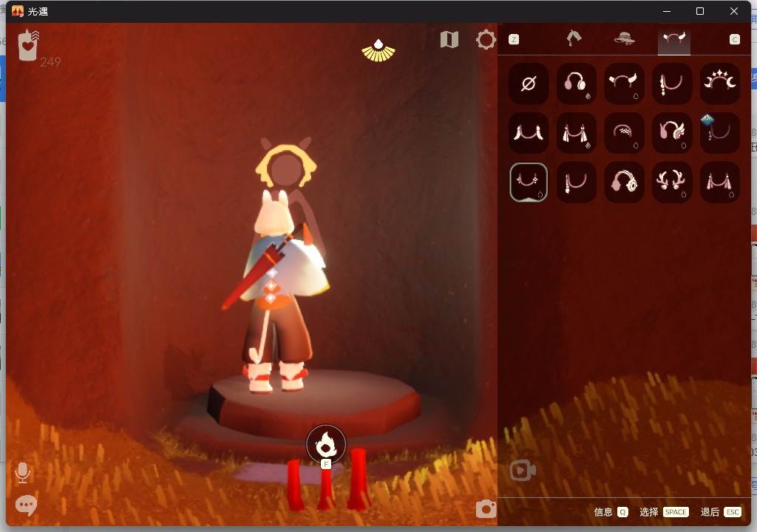
Task: Select the deer antlers accessory
Action: tap(671, 182)
